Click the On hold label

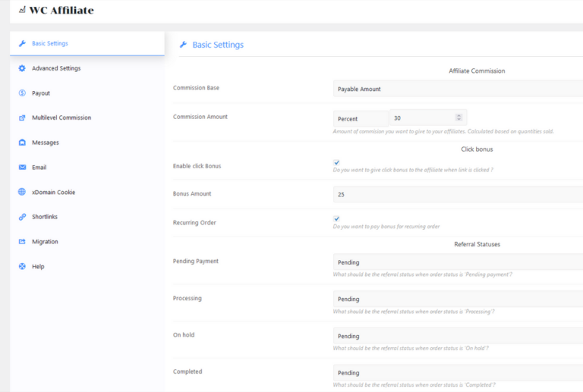point(184,335)
